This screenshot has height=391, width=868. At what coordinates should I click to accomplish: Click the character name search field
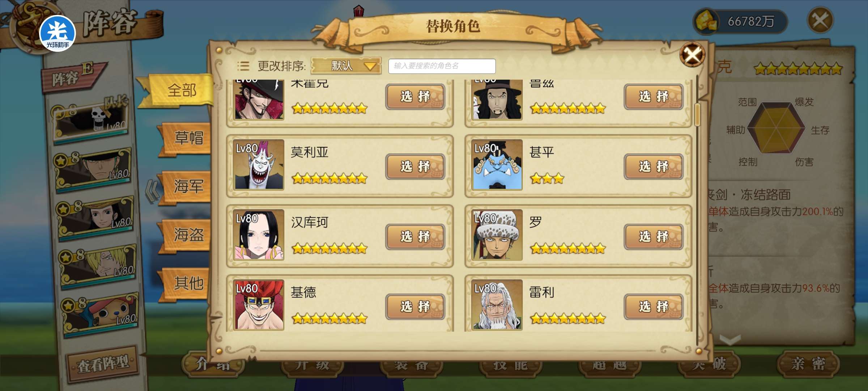442,66
